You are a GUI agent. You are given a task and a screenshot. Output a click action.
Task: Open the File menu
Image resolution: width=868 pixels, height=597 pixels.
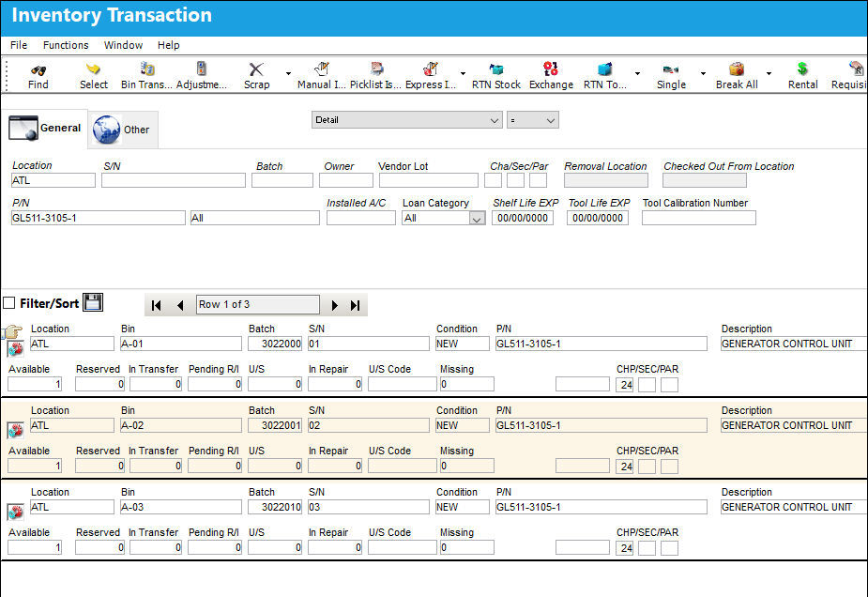click(18, 45)
